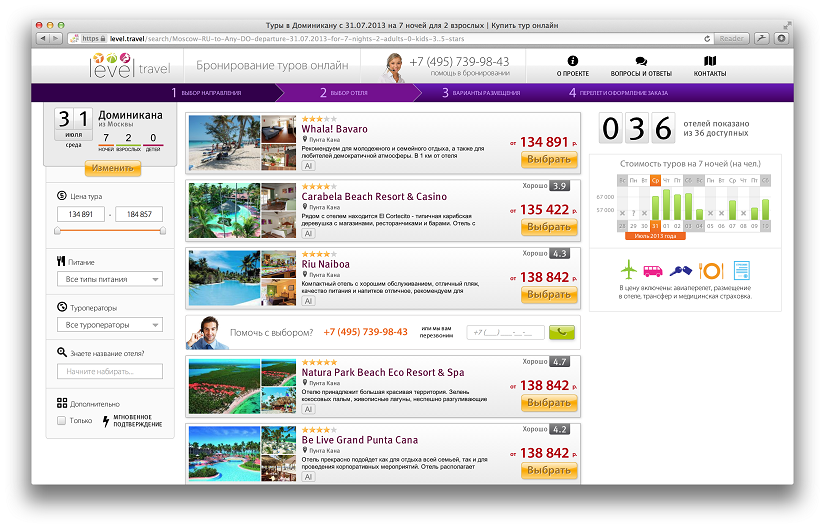
Task: Open the О проекте menu item label
Action: (572, 74)
